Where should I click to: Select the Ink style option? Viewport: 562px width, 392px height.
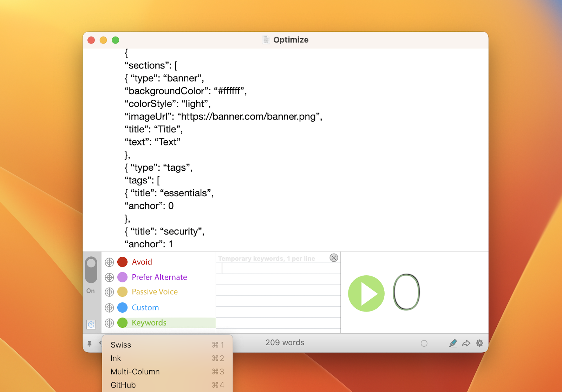(116, 358)
